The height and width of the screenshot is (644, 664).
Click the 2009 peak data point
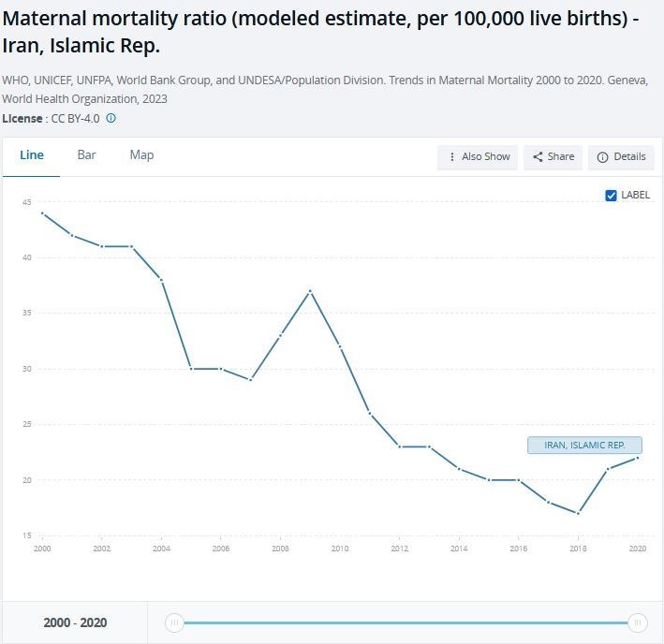[310, 291]
